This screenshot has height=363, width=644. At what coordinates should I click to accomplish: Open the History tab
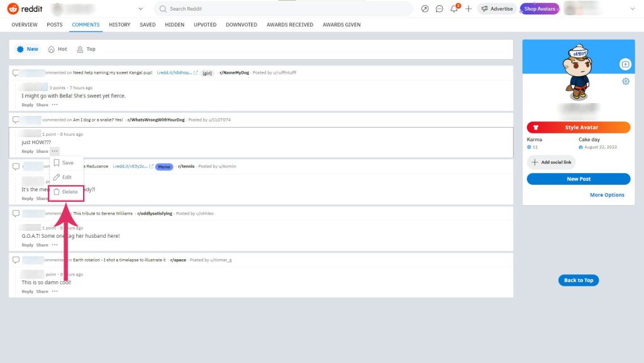click(119, 25)
